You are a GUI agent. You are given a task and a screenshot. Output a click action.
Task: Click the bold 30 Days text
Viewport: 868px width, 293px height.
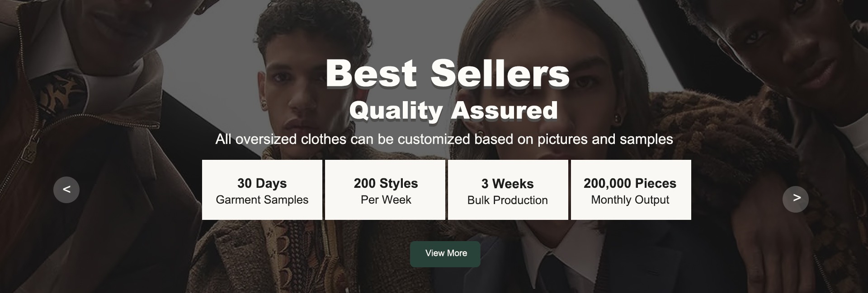262,183
